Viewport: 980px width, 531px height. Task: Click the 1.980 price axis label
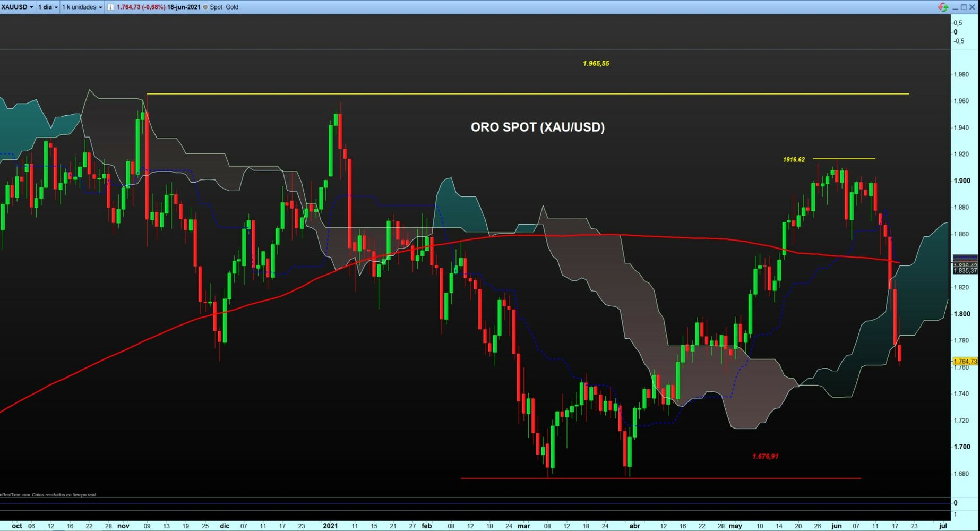tap(962, 74)
